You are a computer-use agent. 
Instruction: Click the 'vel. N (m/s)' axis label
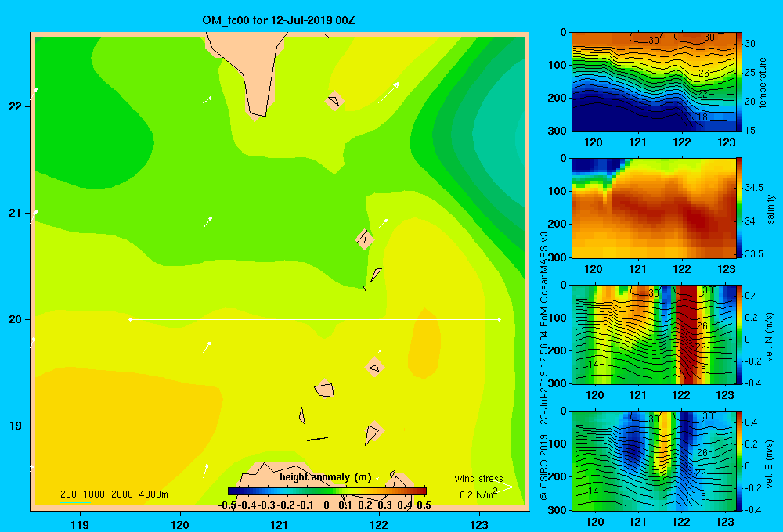(x=770, y=337)
